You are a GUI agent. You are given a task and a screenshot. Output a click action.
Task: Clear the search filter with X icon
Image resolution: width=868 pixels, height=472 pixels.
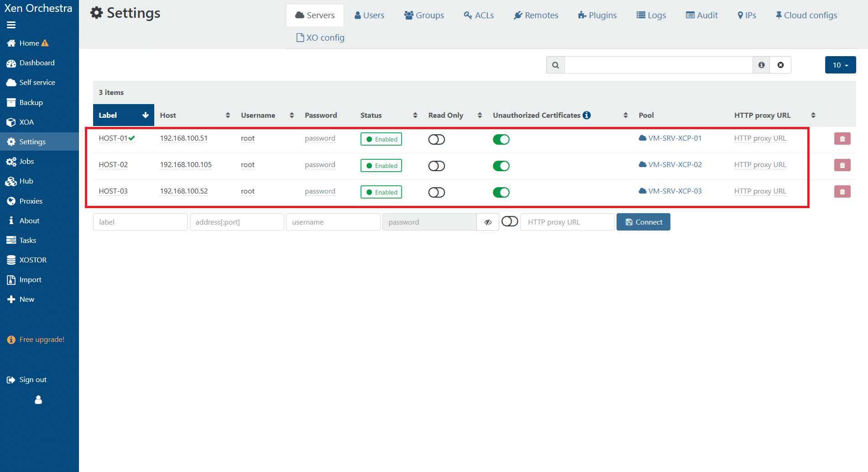pyautogui.click(x=780, y=65)
